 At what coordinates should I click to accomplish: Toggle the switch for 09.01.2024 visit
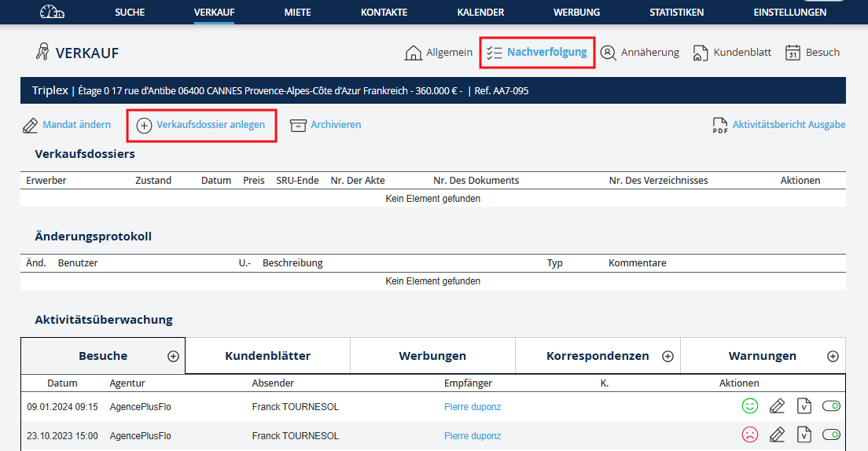coord(831,406)
